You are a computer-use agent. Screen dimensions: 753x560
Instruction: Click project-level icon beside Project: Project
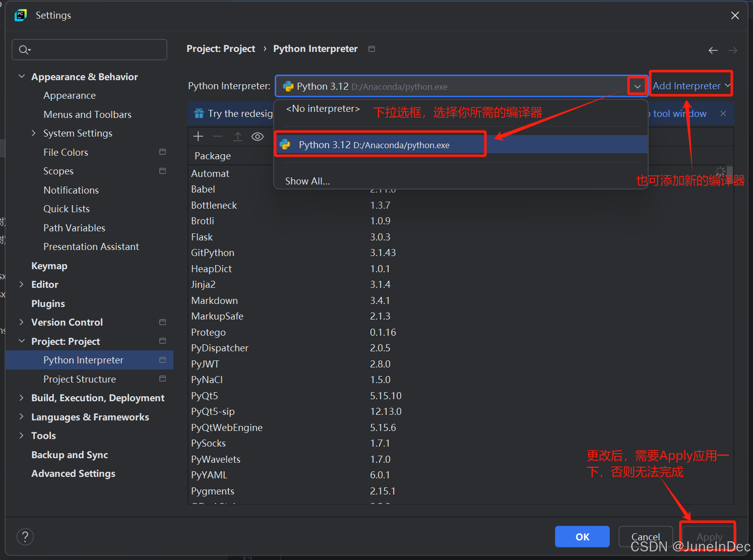click(162, 341)
